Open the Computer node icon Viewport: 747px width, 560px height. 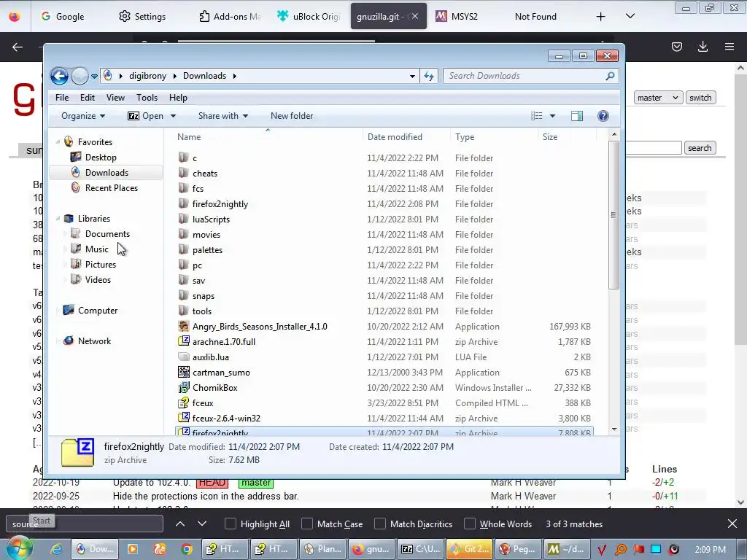[69, 310]
